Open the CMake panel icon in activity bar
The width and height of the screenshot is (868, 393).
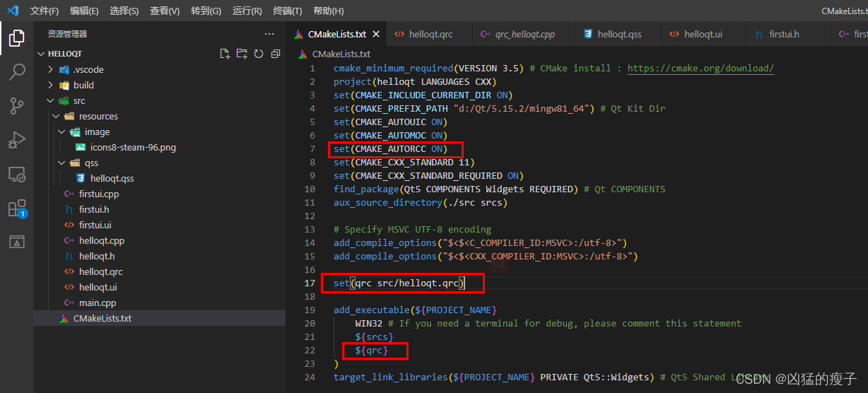pos(17,242)
